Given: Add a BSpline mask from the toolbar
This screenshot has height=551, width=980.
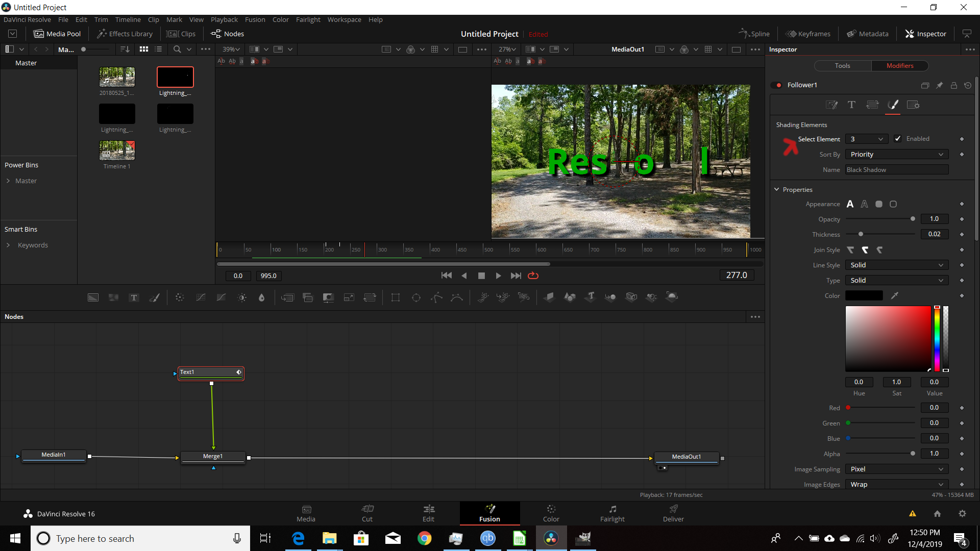Looking at the screenshot, I should point(457,297).
